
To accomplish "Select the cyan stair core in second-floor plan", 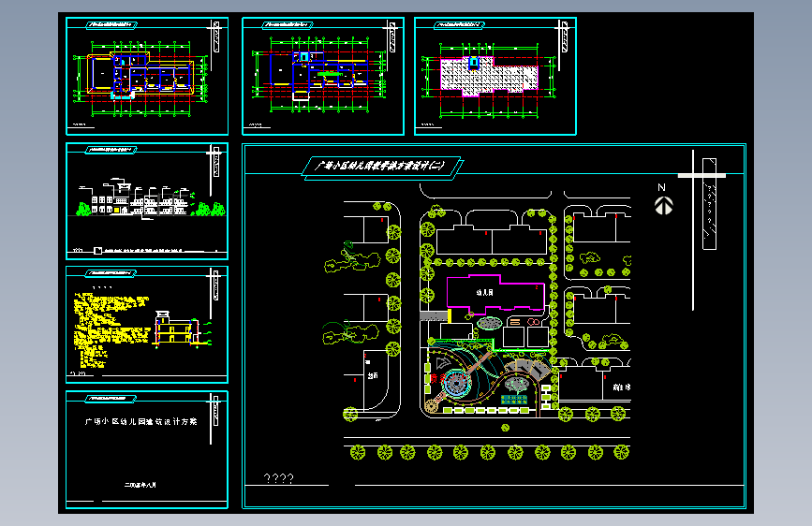I will point(304,56).
